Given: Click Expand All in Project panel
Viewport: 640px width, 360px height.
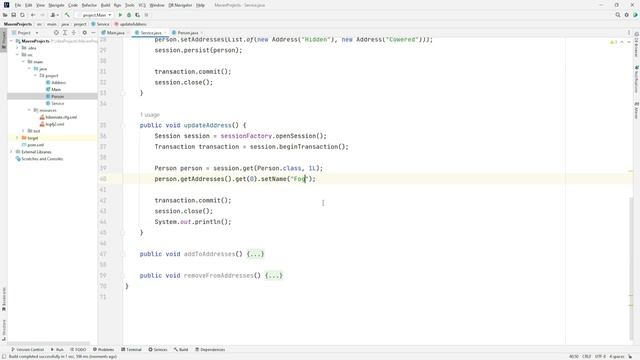Looking at the screenshot, I should point(65,33).
